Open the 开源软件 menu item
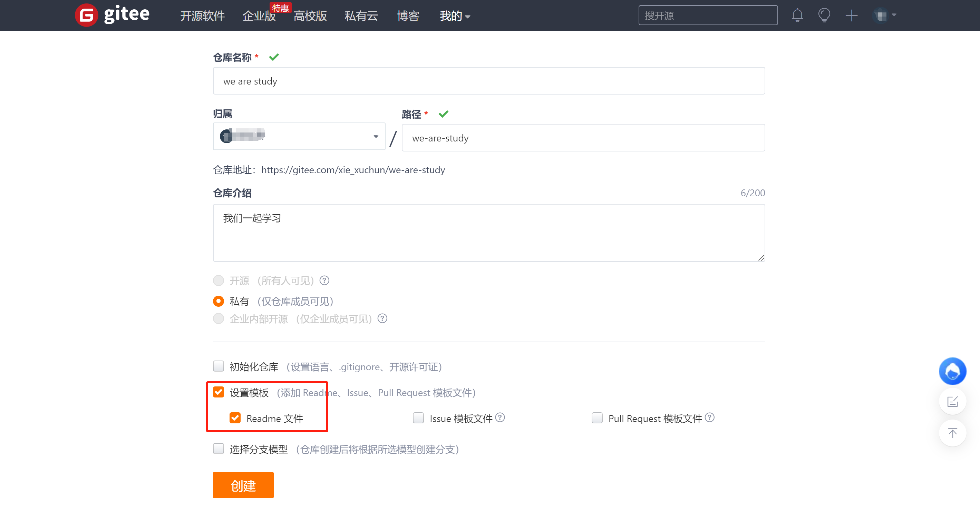The width and height of the screenshot is (980, 531). [x=202, y=16]
